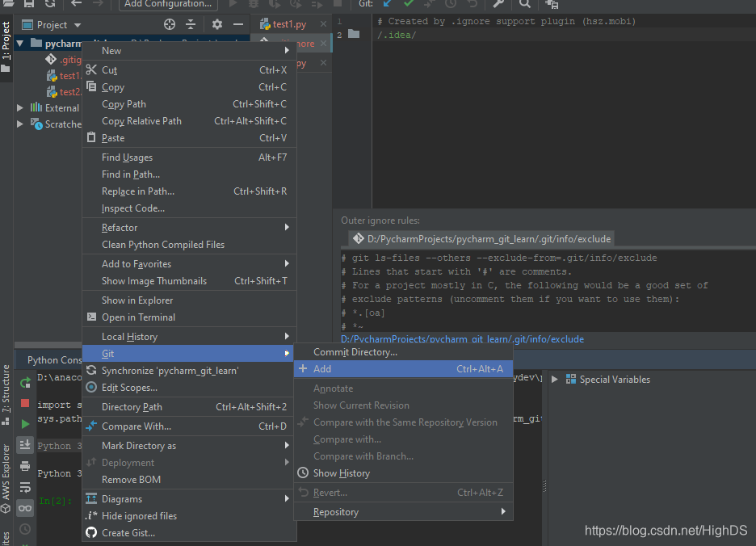The image size is (756, 546).
Task: Click the red Stop console button
Action: point(25,403)
